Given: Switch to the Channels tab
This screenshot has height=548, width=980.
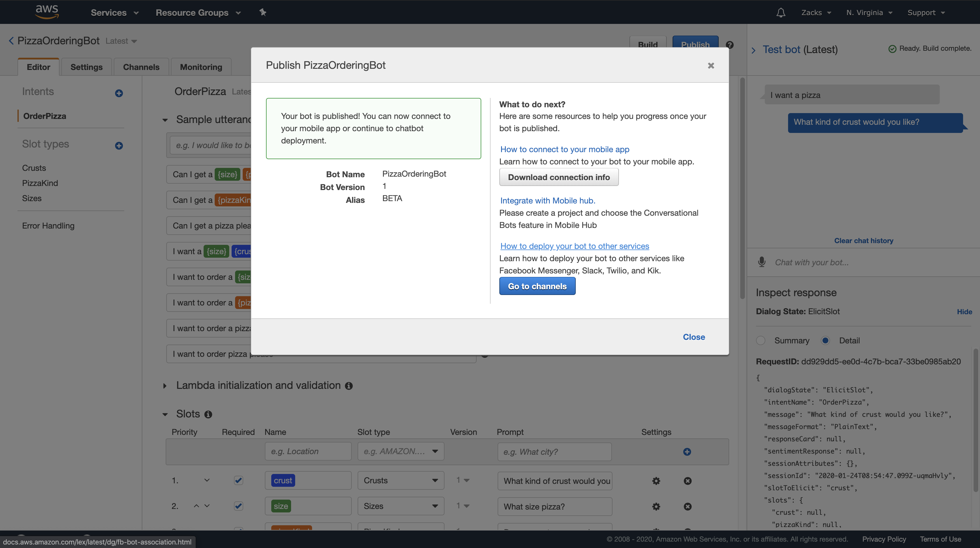Looking at the screenshot, I should tap(141, 67).
